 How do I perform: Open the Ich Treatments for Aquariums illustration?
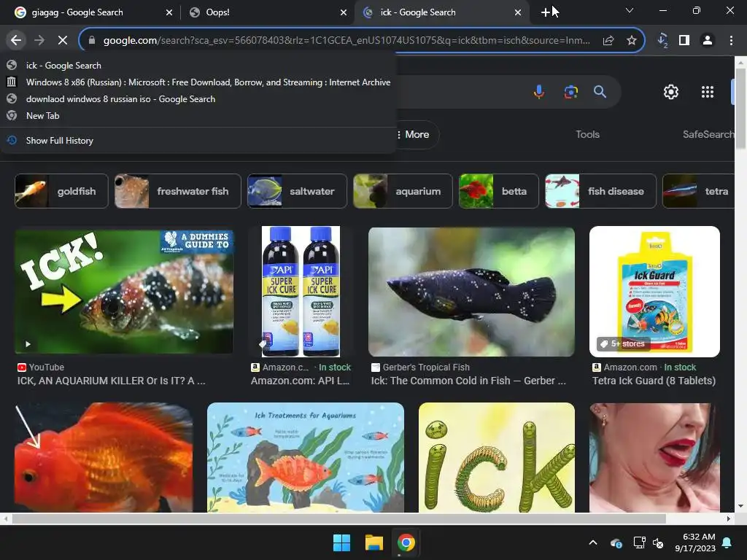coord(306,457)
